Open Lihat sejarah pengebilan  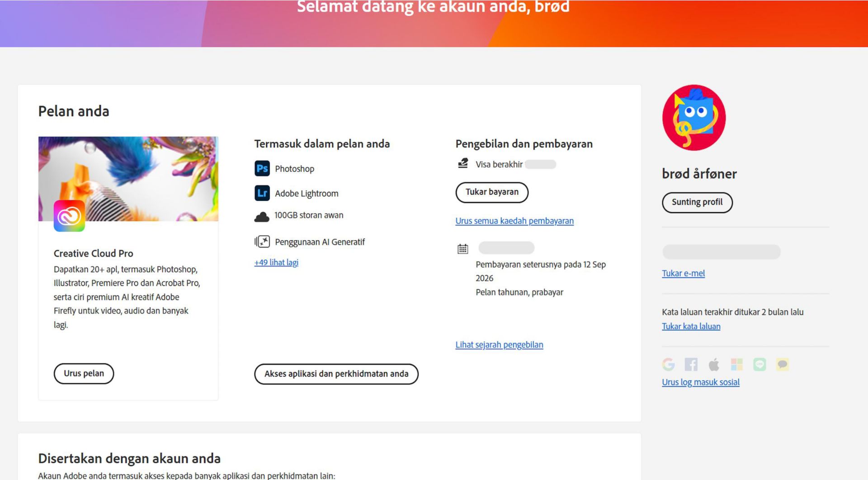coord(499,344)
